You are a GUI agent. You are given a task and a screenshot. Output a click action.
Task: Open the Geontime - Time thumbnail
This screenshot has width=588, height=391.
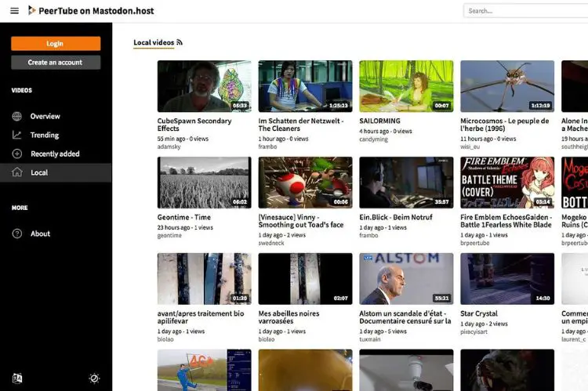(205, 183)
